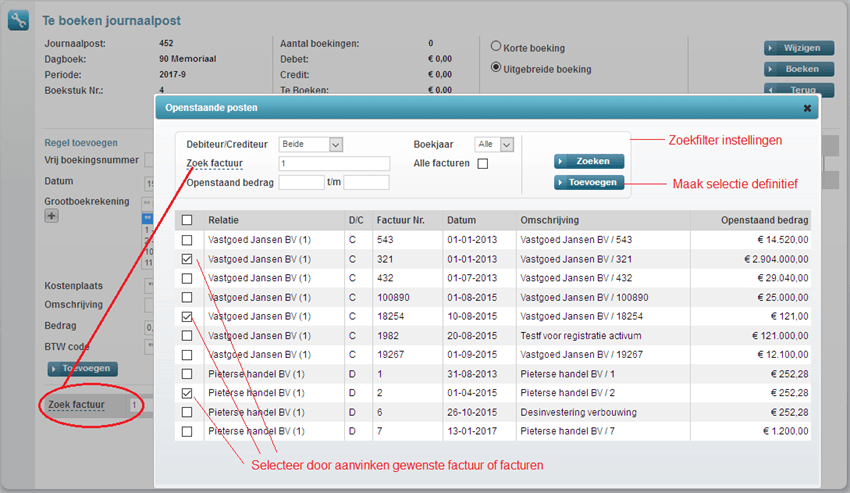Check the box for Pieterse handel BV / 7

187,432
